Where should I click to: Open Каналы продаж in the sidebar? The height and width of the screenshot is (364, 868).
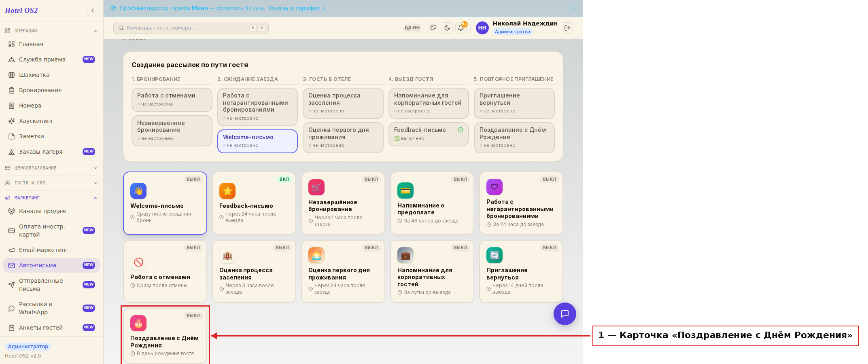tap(51, 211)
